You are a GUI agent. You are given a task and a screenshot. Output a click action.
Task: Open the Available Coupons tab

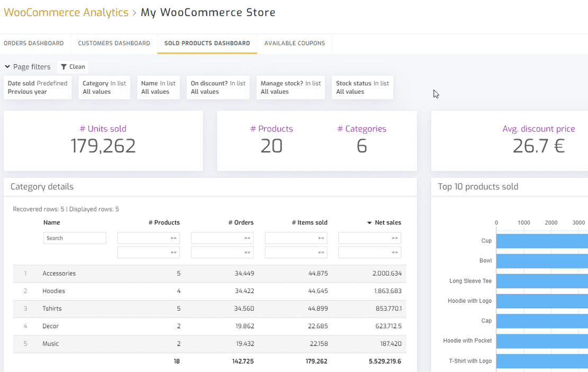click(x=295, y=43)
